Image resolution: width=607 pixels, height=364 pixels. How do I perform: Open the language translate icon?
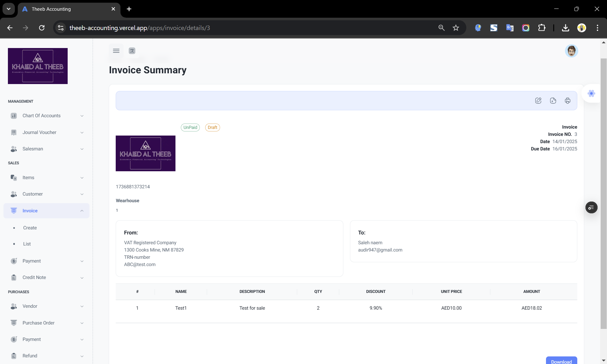pyautogui.click(x=132, y=51)
